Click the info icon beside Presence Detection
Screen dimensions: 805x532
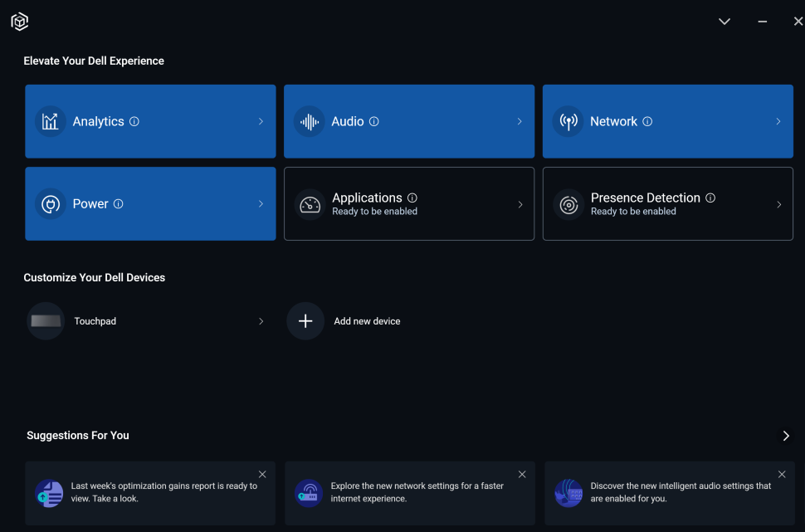tap(710, 198)
